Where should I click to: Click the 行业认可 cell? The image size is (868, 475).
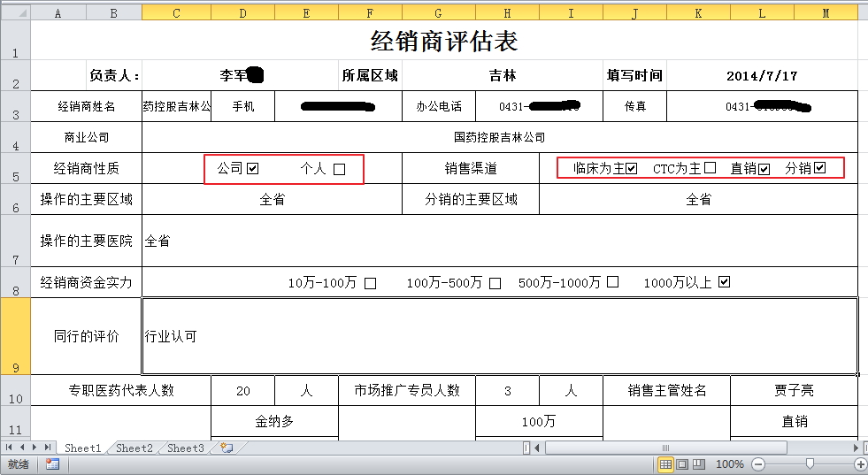pos(500,336)
